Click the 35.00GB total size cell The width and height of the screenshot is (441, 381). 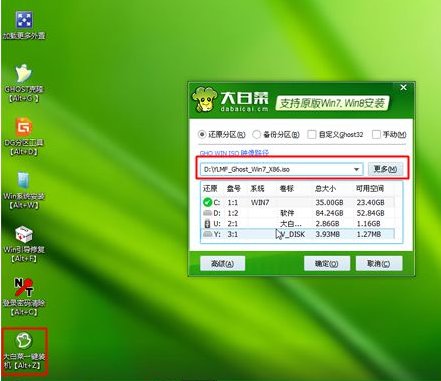click(x=329, y=202)
